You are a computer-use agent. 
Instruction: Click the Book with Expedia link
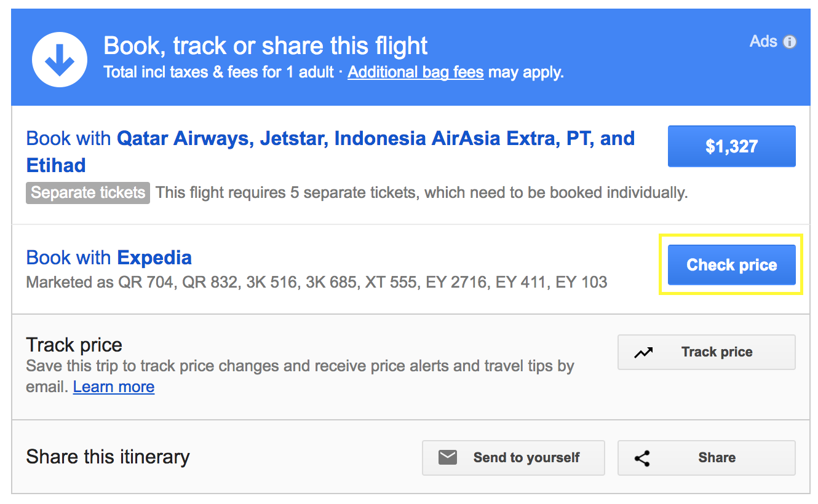coord(109,257)
